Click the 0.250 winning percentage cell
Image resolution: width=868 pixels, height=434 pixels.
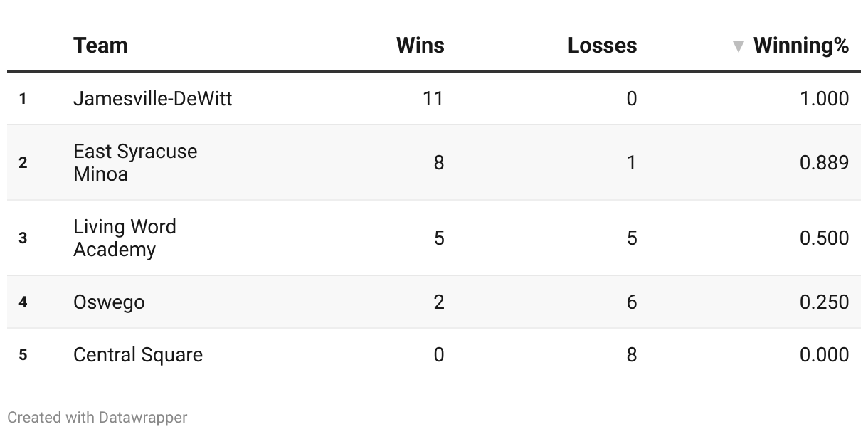(x=825, y=302)
